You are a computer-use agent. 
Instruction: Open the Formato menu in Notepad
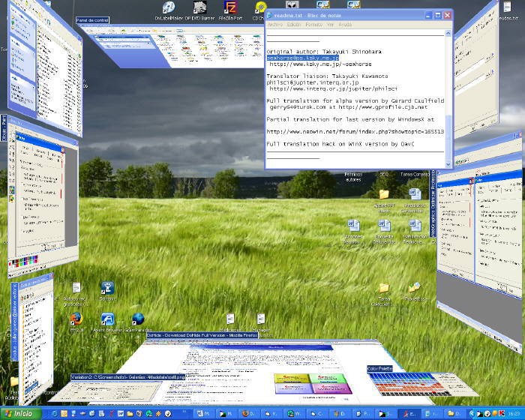(x=313, y=25)
